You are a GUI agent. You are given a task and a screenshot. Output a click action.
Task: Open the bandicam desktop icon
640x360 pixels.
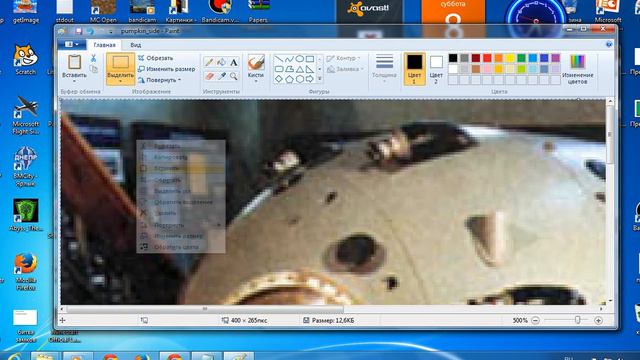tap(142, 11)
